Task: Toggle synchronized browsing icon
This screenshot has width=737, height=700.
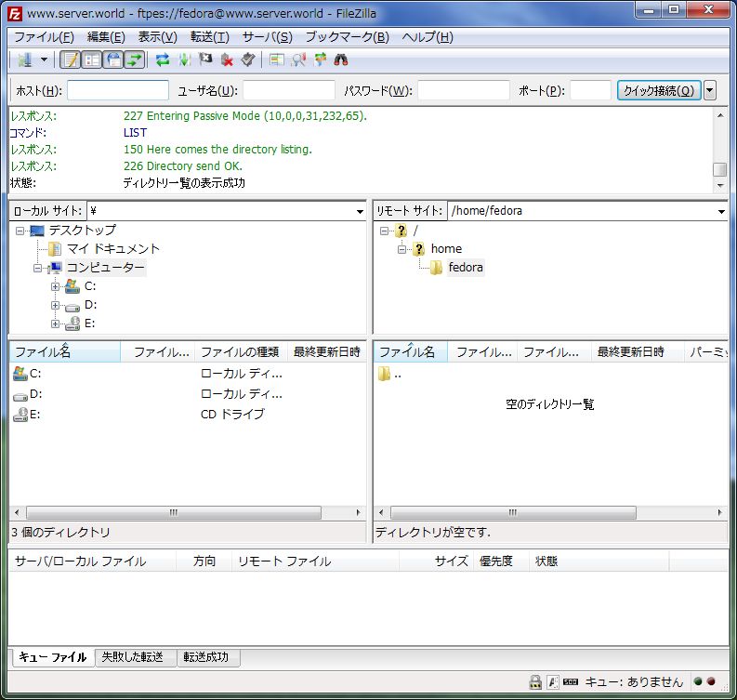Action: (x=320, y=59)
